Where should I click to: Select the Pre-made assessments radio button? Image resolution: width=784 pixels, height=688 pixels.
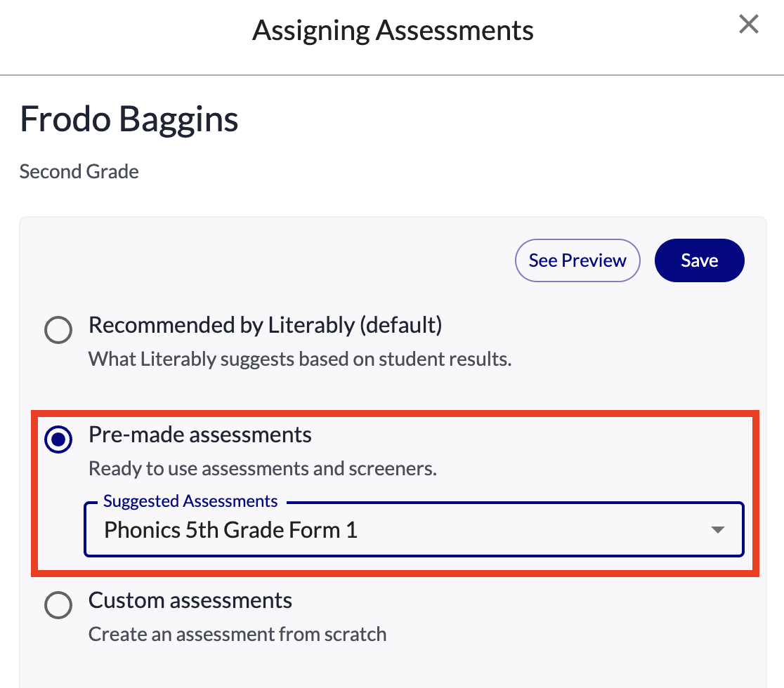coord(58,440)
